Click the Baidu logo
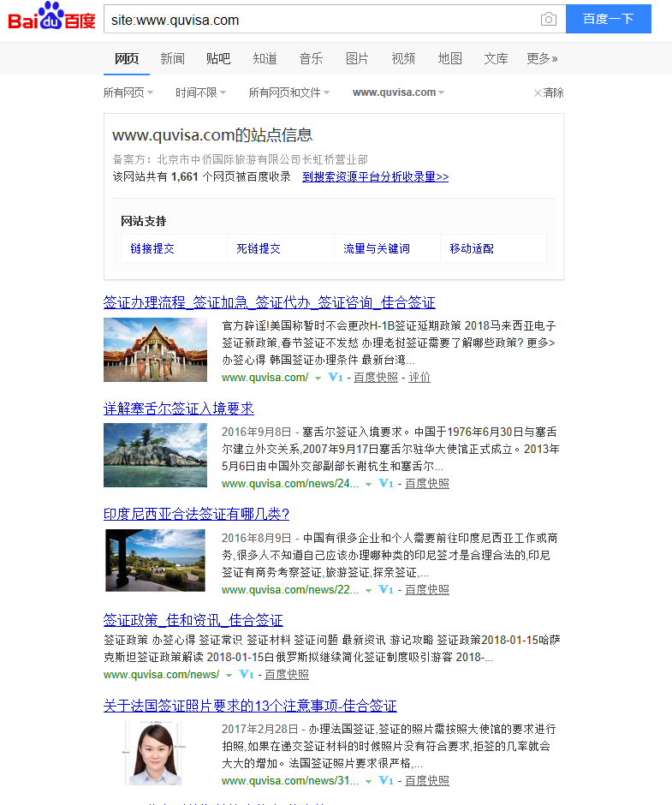672x805 pixels. (52, 16)
